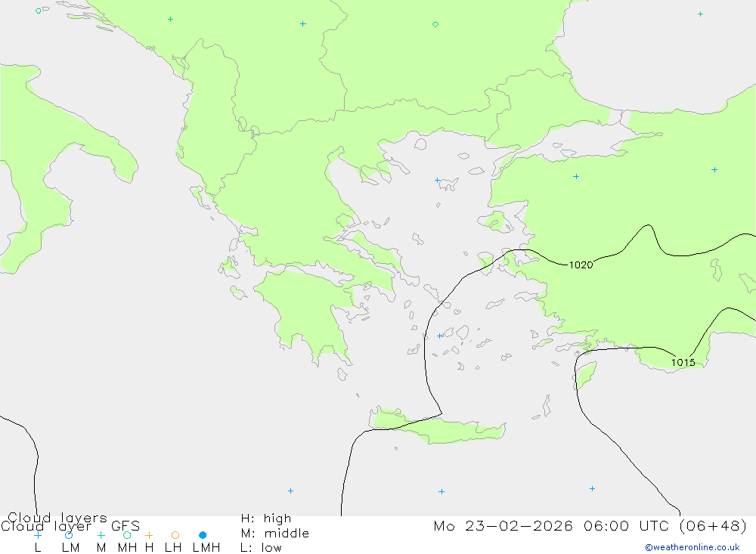Click the green circle marker over Bulgaria
The image size is (756, 554).
pos(435,24)
